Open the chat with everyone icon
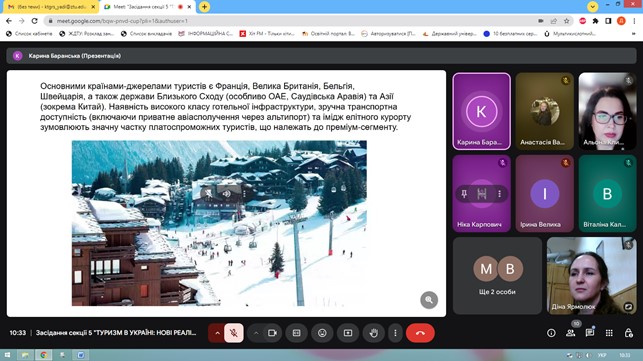Image resolution: width=643 pixels, height=361 pixels. click(x=590, y=333)
